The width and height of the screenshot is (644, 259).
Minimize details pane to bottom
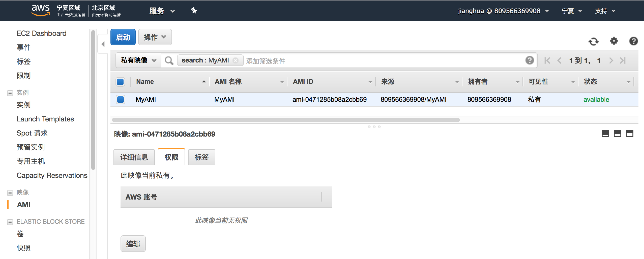pyautogui.click(x=605, y=134)
